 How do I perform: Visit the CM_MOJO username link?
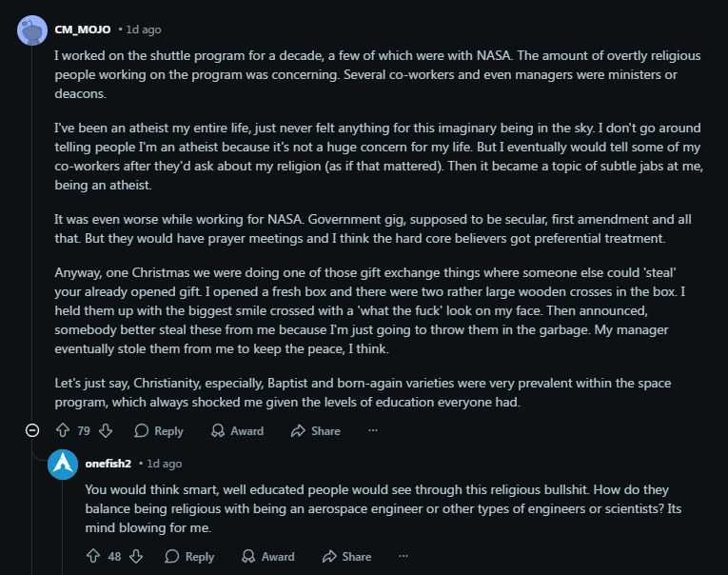click(83, 30)
